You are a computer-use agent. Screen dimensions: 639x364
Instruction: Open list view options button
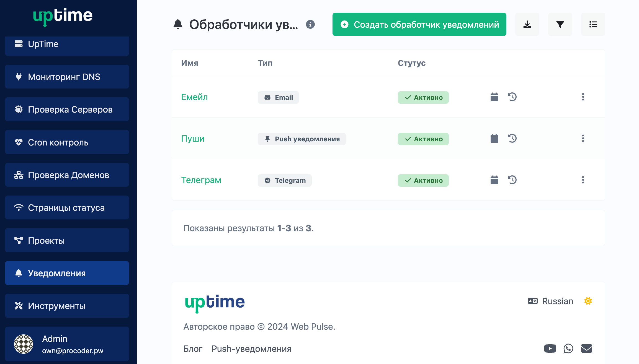tap(593, 24)
